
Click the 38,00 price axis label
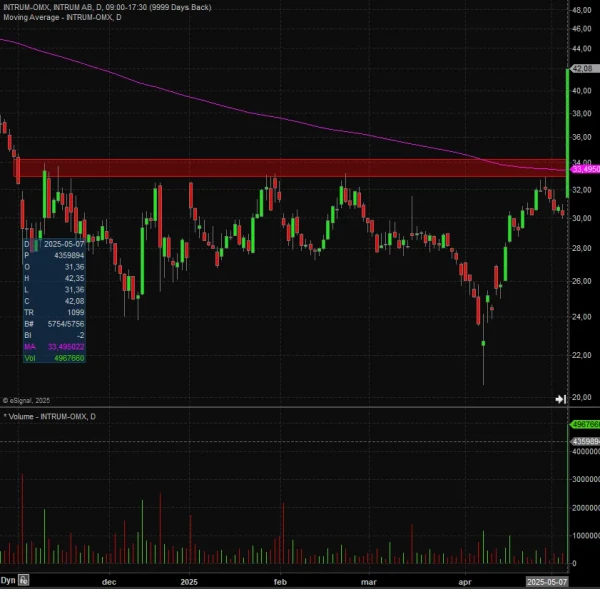[582, 114]
